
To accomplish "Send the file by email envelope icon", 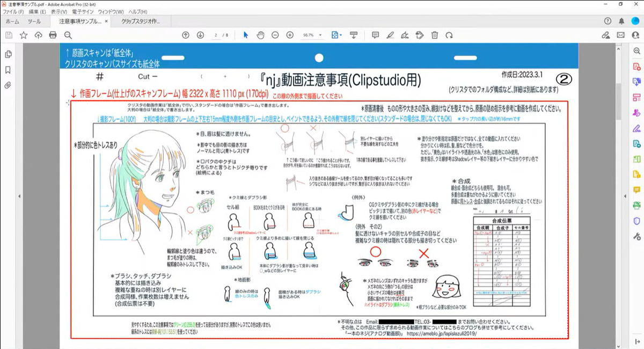I will point(621,35).
